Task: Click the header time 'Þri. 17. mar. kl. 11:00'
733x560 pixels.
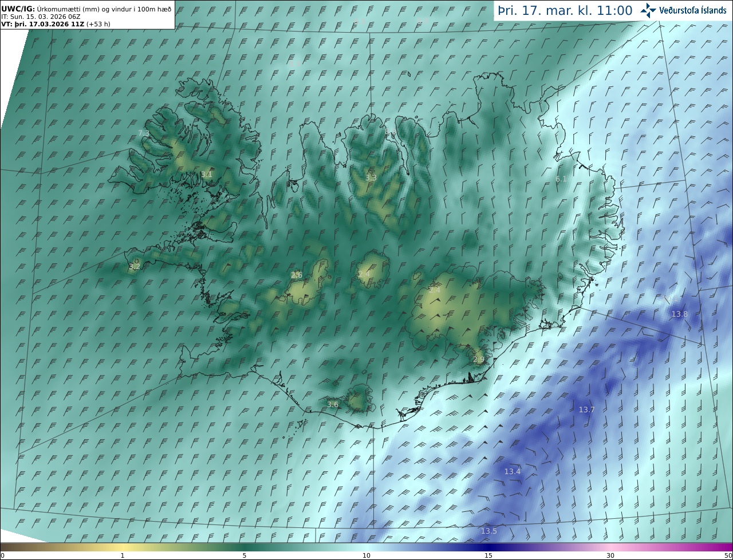Action: click(565, 10)
